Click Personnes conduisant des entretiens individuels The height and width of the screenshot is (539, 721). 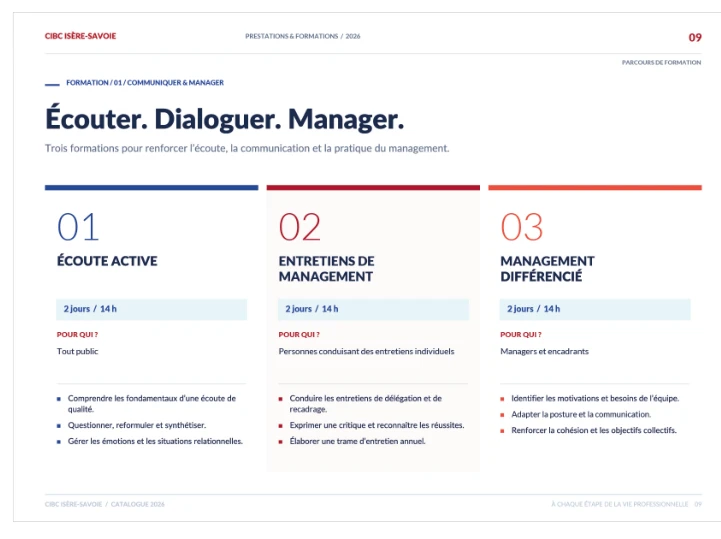point(366,351)
